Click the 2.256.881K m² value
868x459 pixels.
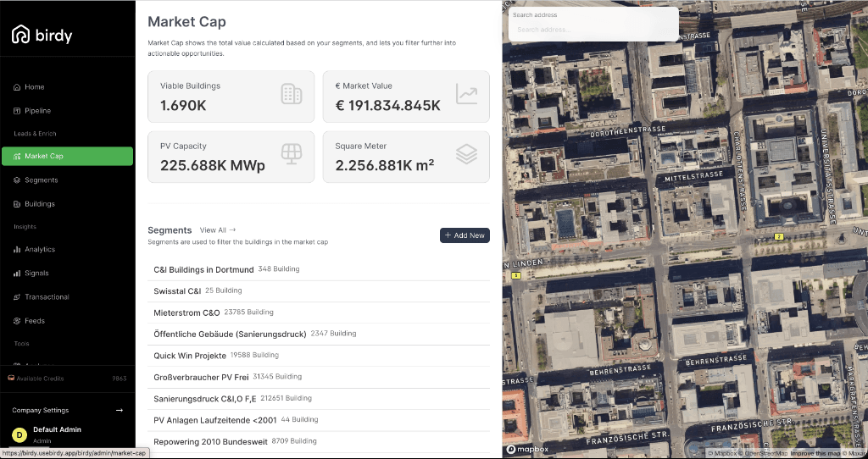click(385, 165)
